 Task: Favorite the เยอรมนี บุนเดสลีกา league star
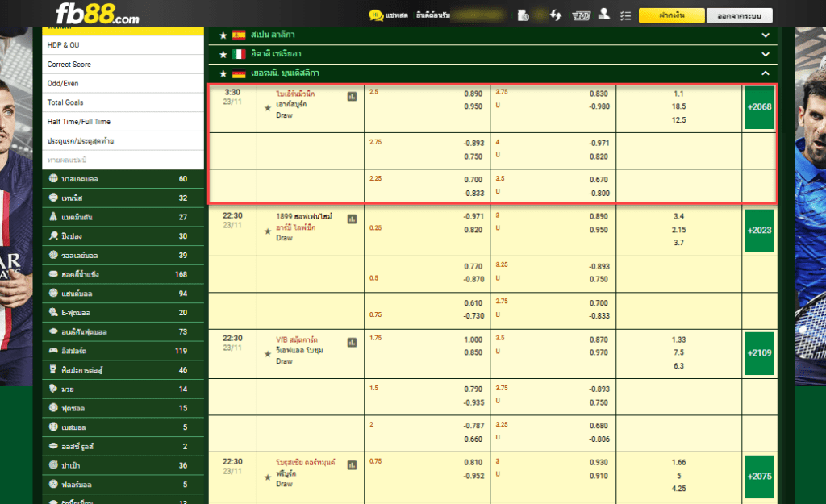coord(223,73)
